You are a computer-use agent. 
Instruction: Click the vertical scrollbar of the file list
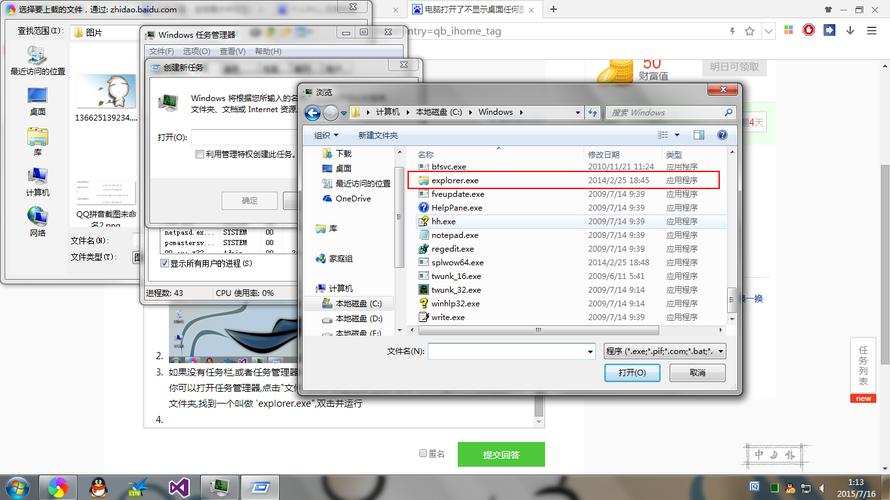[732, 300]
